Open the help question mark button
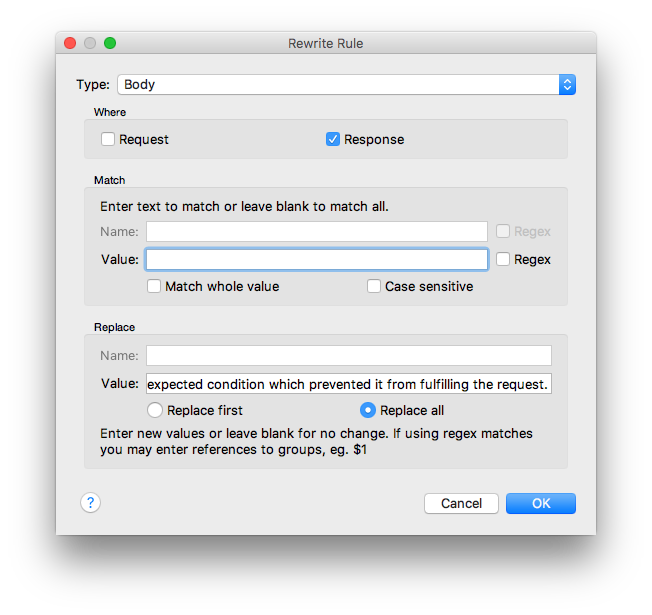 pos(90,502)
